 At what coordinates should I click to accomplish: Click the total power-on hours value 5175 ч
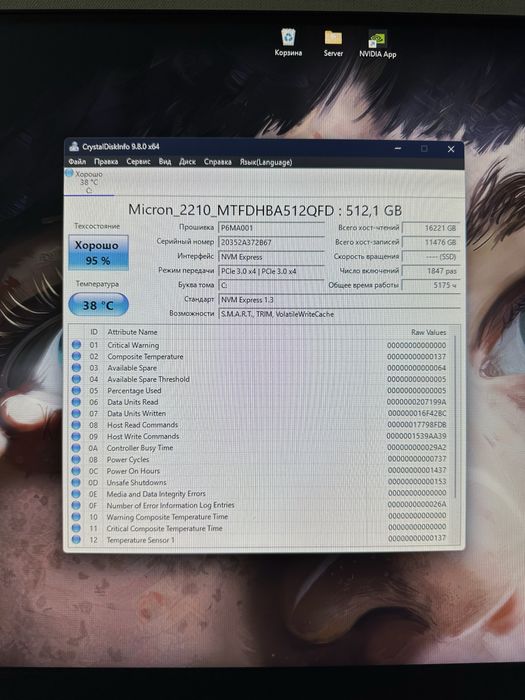[x=431, y=285]
